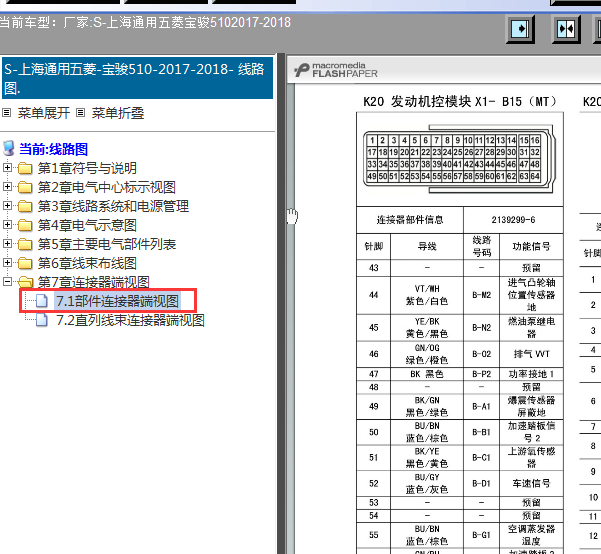Click the 空调蒸发器温度 function cell
Viewport: 601px width, 554px height.
[x=531, y=535]
